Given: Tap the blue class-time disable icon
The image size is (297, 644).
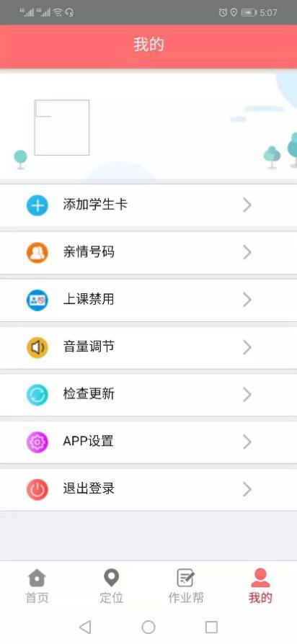Looking at the screenshot, I should (x=37, y=300).
